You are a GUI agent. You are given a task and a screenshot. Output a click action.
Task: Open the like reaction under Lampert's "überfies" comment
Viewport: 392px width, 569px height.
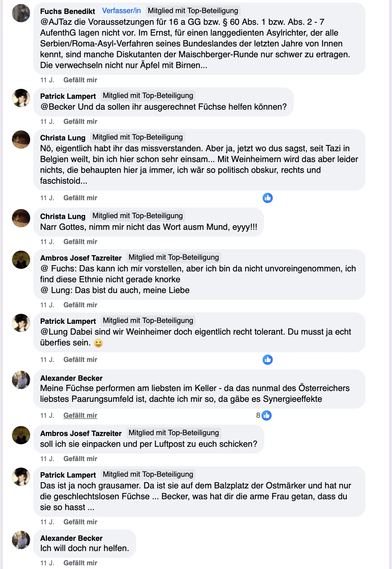(x=267, y=360)
